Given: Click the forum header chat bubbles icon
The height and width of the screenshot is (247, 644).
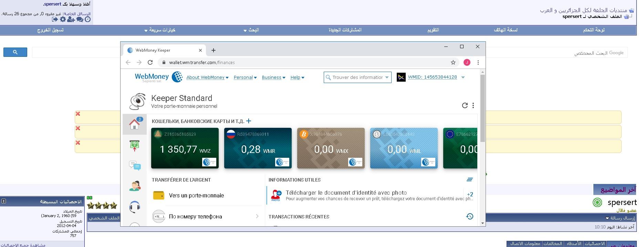Looking at the screenshot, I should tap(80, 19).
